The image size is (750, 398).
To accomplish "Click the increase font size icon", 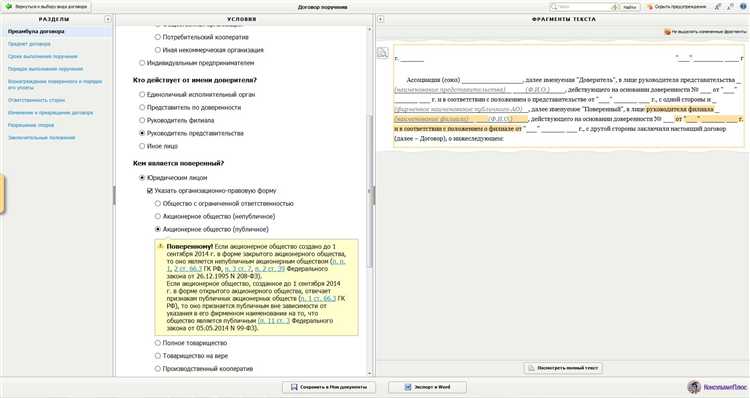I will click(718, 7).
